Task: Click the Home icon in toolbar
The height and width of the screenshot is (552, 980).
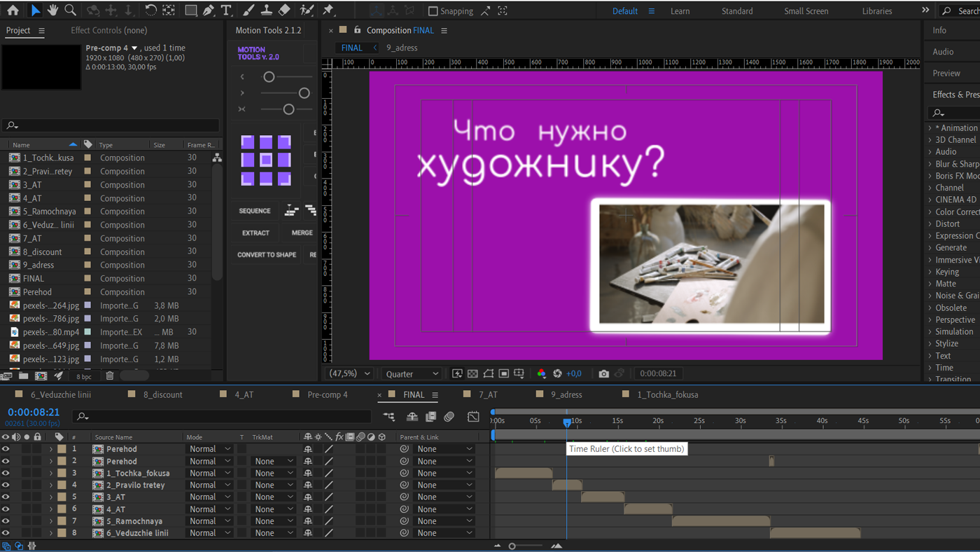Action: pos(13,11)
